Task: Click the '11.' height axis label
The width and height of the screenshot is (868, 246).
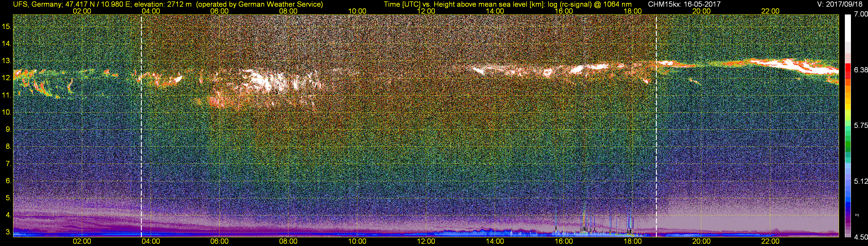Action: pos(6,95)
